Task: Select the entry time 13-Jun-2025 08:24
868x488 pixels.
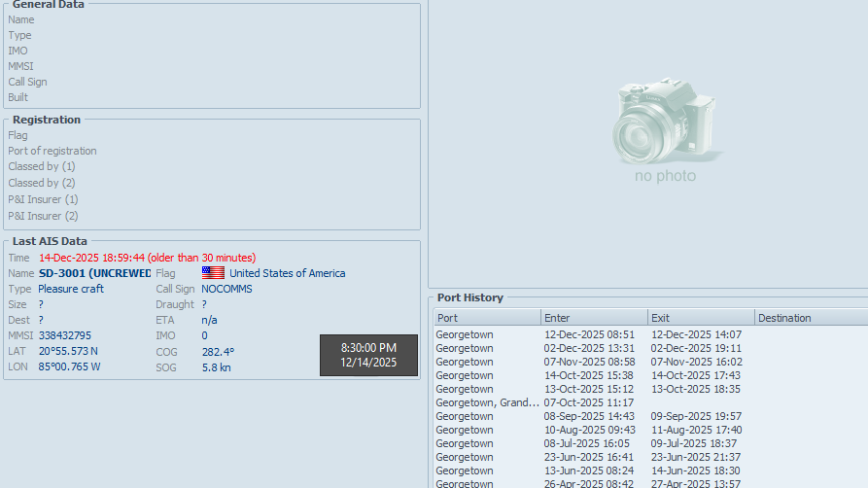Action: 588,471
